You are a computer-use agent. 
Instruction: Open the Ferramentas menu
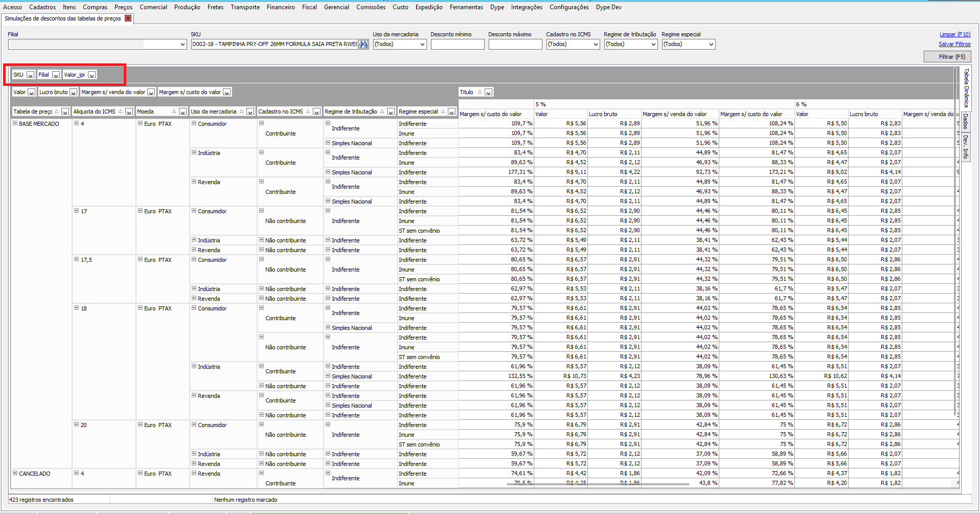[x=466, y=7]
